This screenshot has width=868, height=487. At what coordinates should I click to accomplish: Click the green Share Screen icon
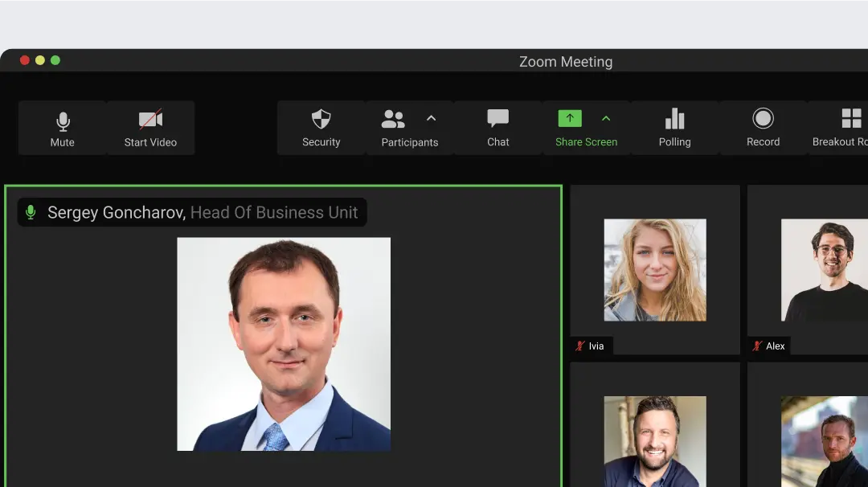[x=570, y=119]
